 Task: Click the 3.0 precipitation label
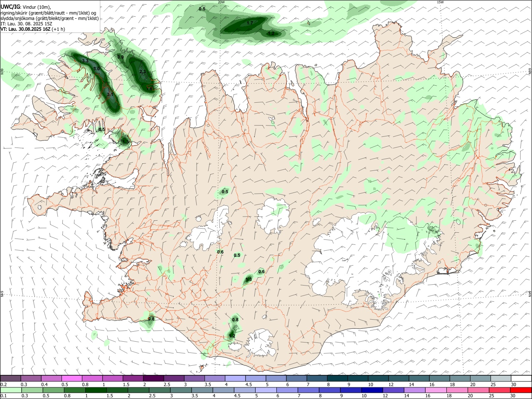[96, 69]
